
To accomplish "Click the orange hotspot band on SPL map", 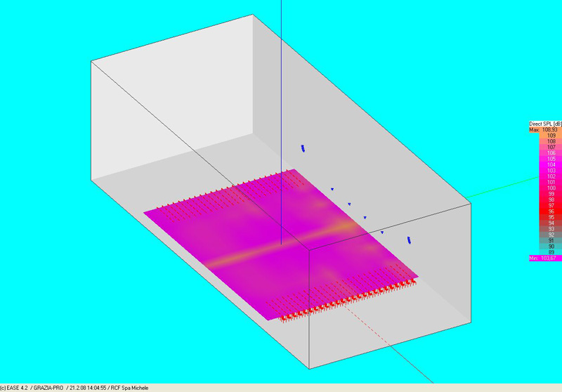I will coord(344,226).
